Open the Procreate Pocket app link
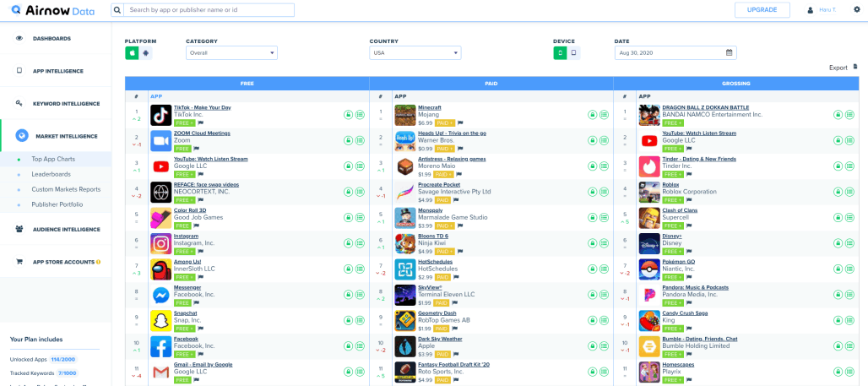Image resolution: width=868 pixels, height=386 pixels. coord(439,184)
